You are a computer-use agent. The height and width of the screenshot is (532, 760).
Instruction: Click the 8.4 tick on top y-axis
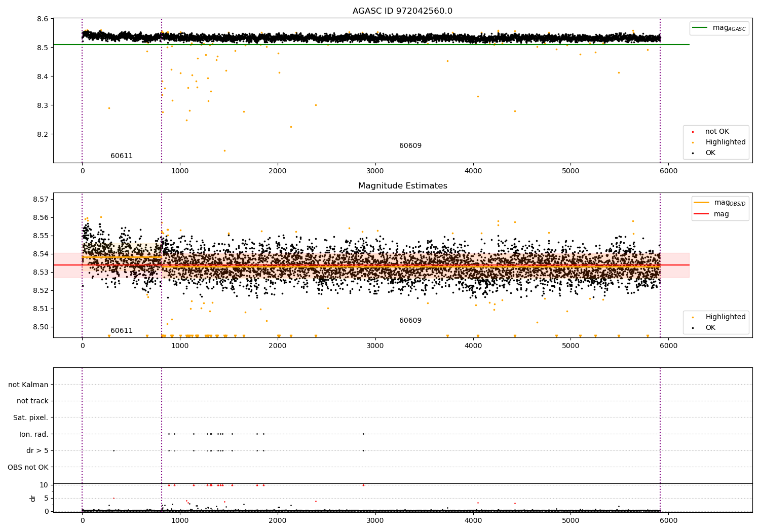click(x=43, y=77)
